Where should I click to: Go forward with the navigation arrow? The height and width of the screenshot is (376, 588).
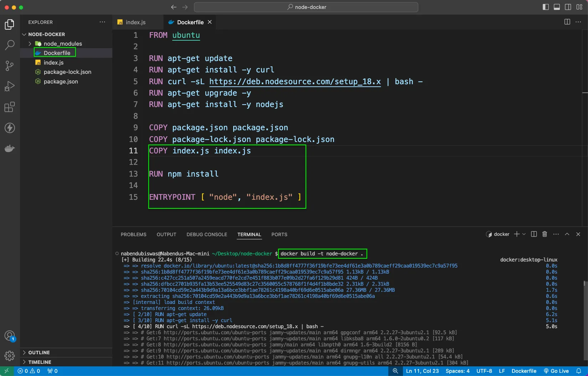(185, 7)
